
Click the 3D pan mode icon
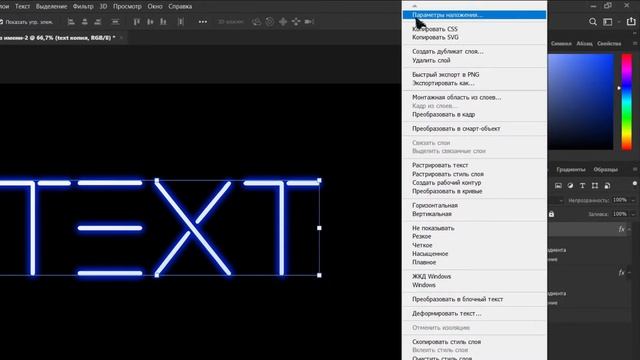[283, 22]
